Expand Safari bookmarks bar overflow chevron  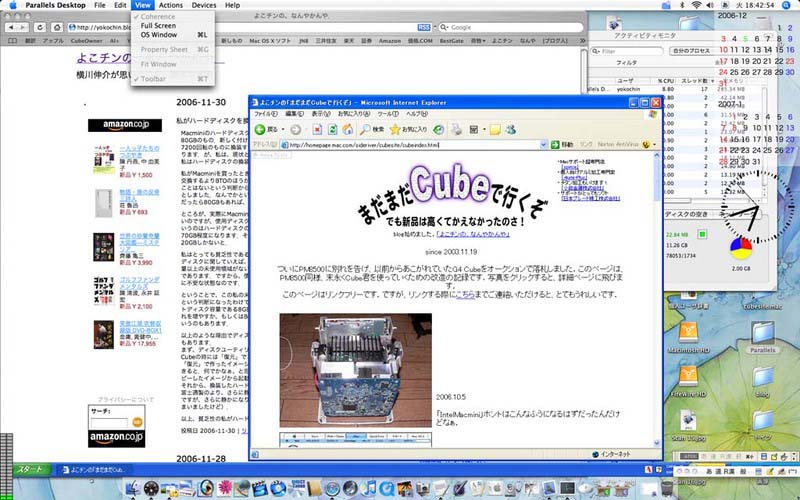(582, 41)
